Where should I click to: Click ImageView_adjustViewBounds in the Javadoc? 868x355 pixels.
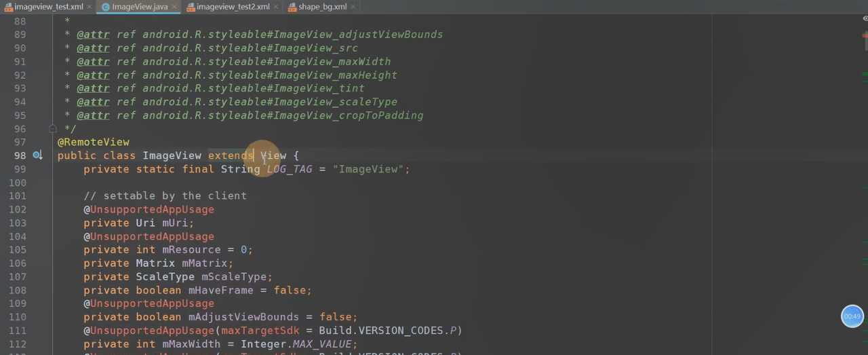pyautogui.click(x=358, y=35)
